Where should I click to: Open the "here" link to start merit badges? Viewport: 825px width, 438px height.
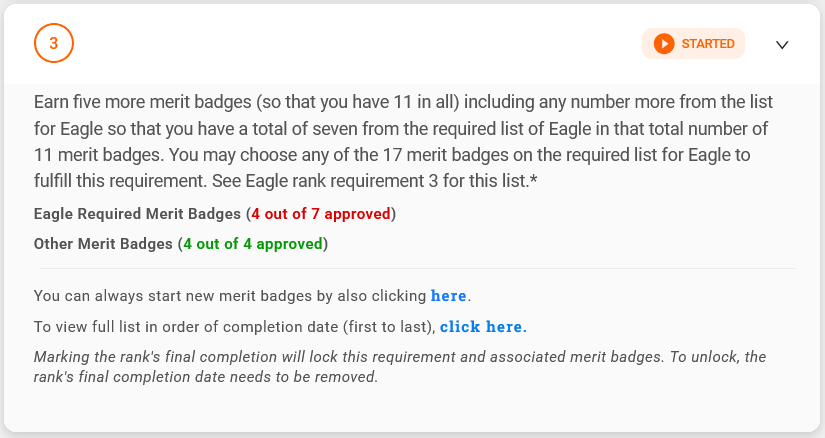tap(448, 296)
